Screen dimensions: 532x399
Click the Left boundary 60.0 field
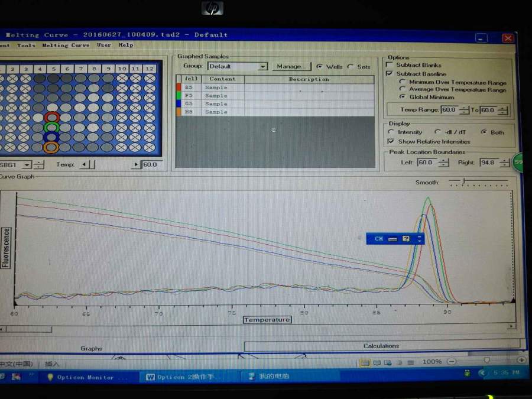pyautogui.click(x=427, y=163)
